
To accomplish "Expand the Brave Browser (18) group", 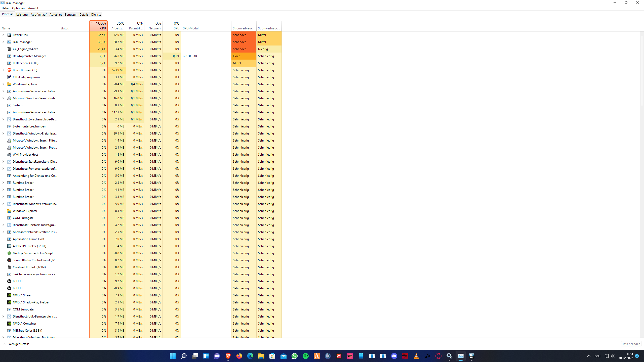I will tap(3, 70).
